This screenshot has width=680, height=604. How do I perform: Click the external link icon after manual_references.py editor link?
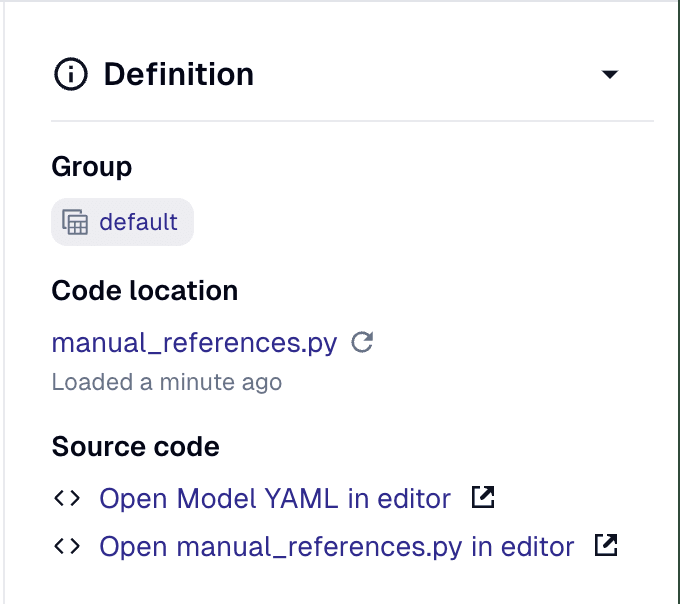click(606, 546)
